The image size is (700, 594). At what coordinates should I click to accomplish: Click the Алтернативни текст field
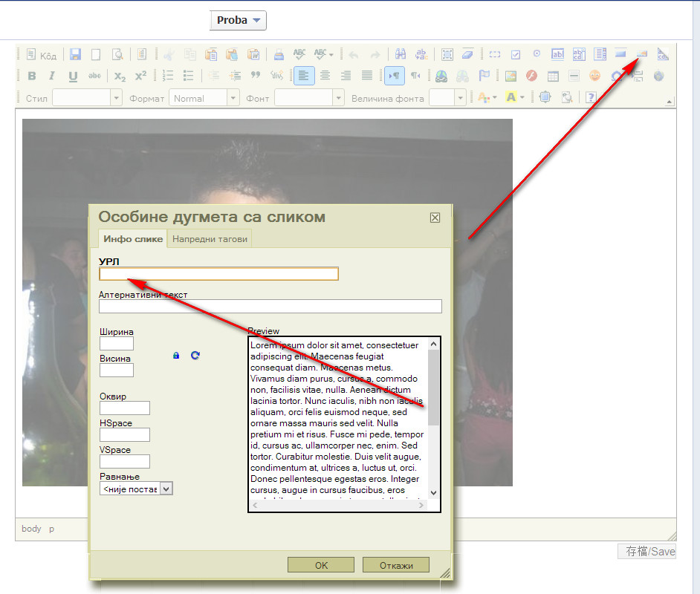[270, 306]
